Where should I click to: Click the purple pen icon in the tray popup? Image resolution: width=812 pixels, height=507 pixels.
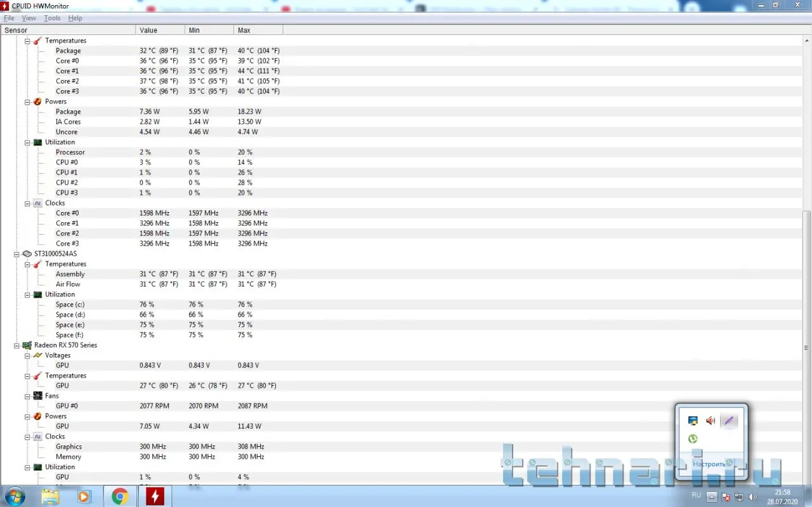tap(728, 421)
